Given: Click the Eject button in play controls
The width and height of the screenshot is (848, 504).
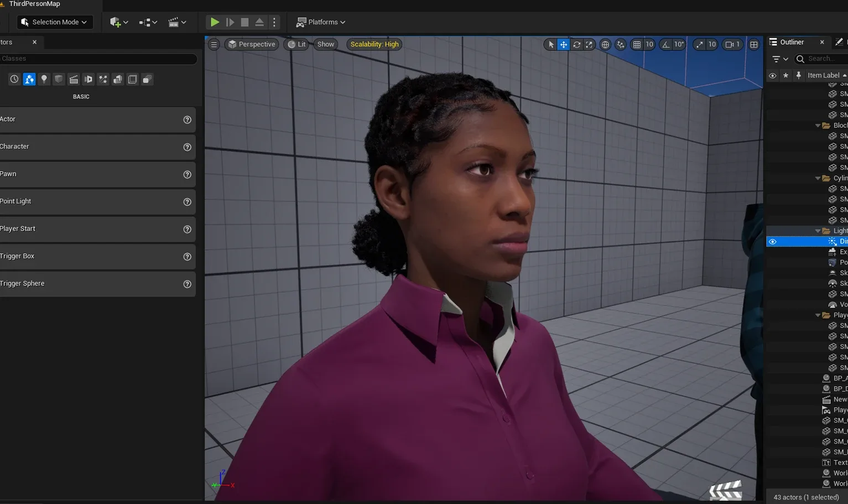Looking at the screenshot, I should (259, 22).
